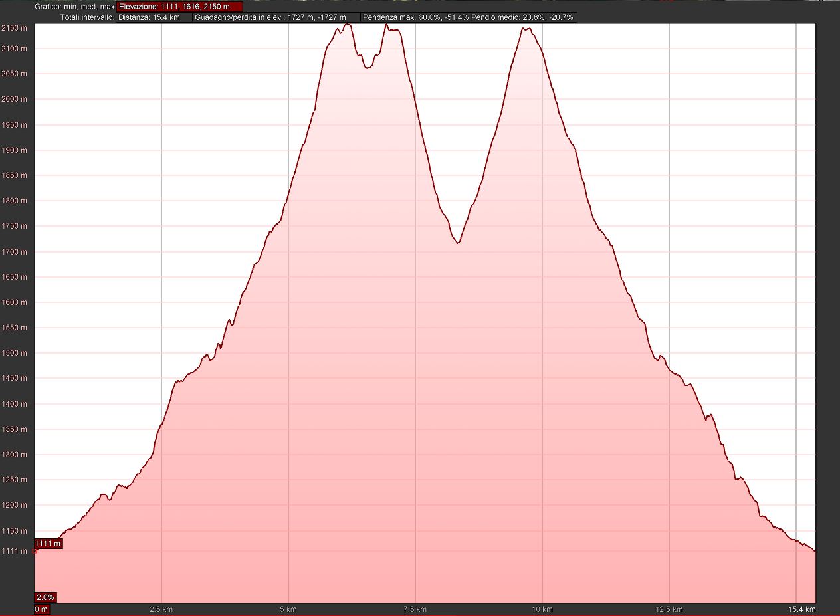The image size is (840, 616).
Task: Click the valley low point between the peaks
Action: click(x=458, y=243)
